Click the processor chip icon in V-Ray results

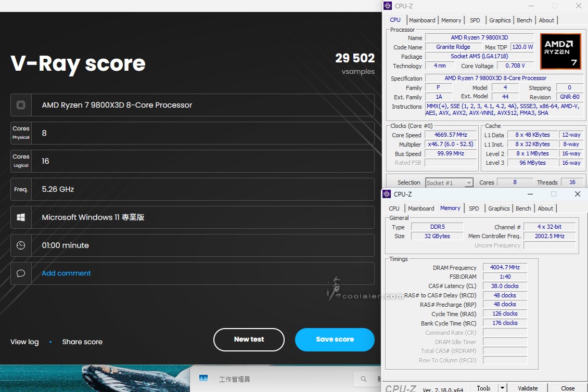click(21, 105)
